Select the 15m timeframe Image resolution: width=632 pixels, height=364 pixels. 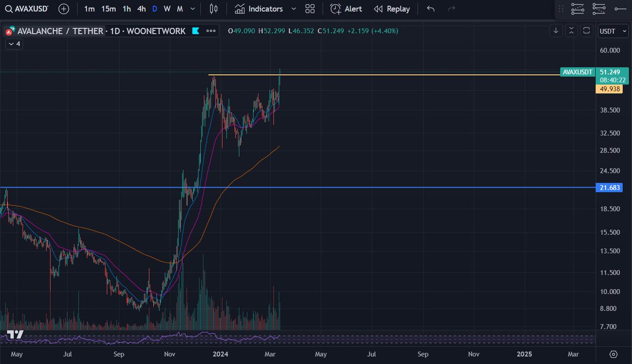(108, 9)
